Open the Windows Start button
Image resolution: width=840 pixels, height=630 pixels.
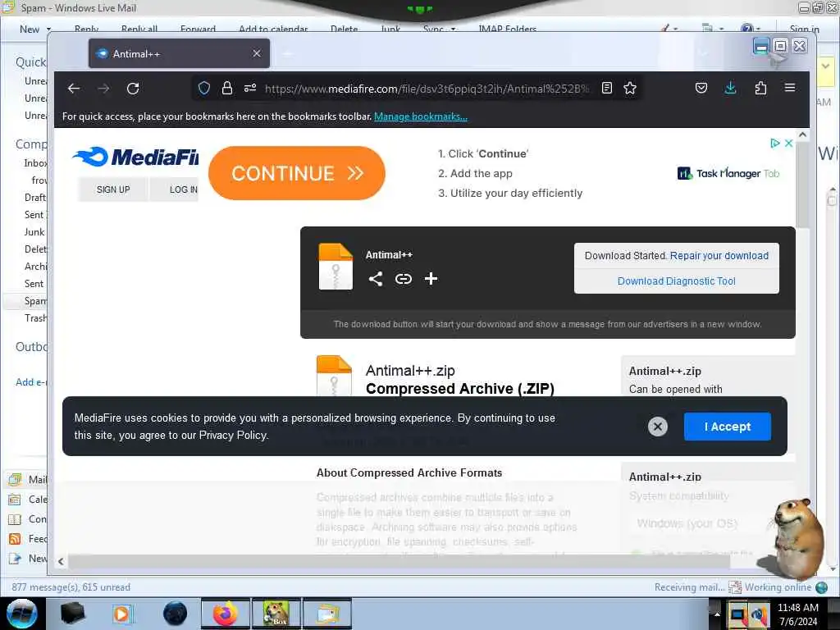(21, 614)
